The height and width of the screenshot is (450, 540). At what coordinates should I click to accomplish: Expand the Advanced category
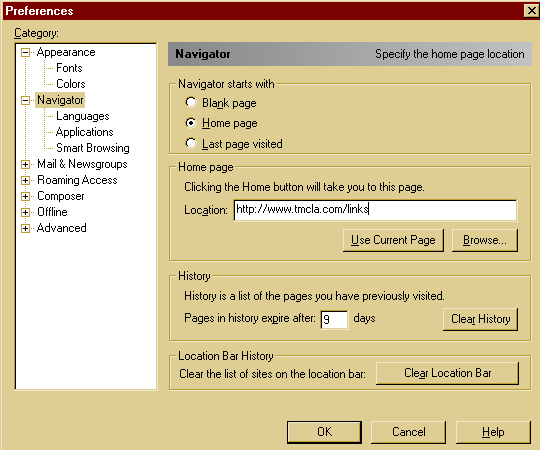coord(25,228)
